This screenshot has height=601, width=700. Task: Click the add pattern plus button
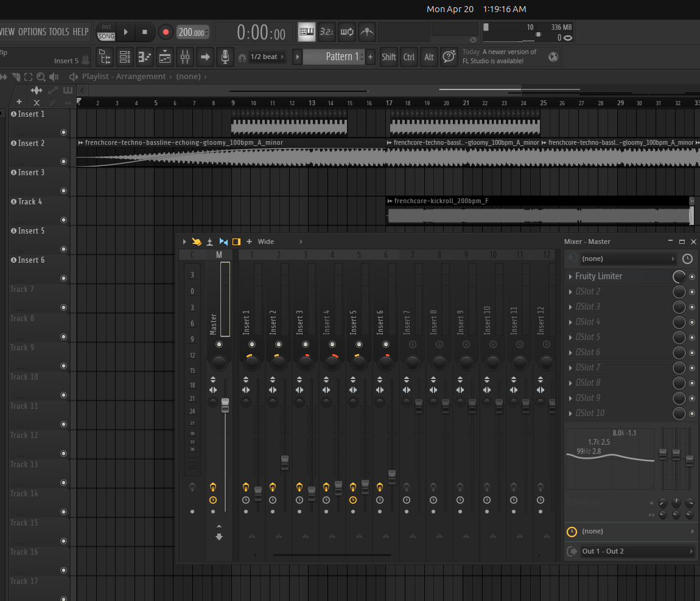pos(370,57)
